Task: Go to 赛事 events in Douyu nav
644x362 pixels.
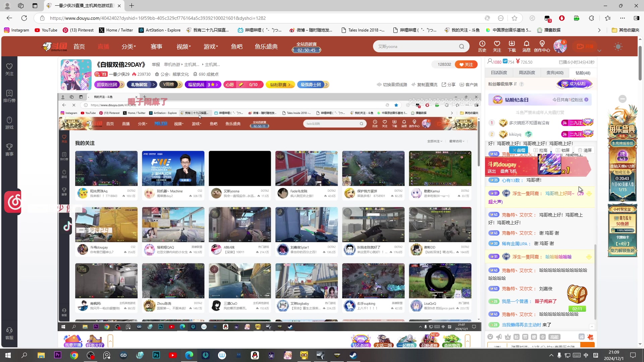Action: 156,47
